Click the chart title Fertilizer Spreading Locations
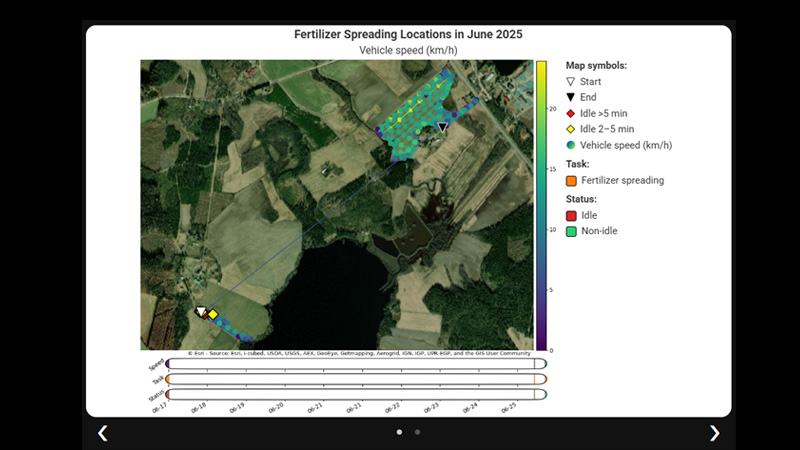The height and width of the screenshot is (450, 800). point(408,34)
